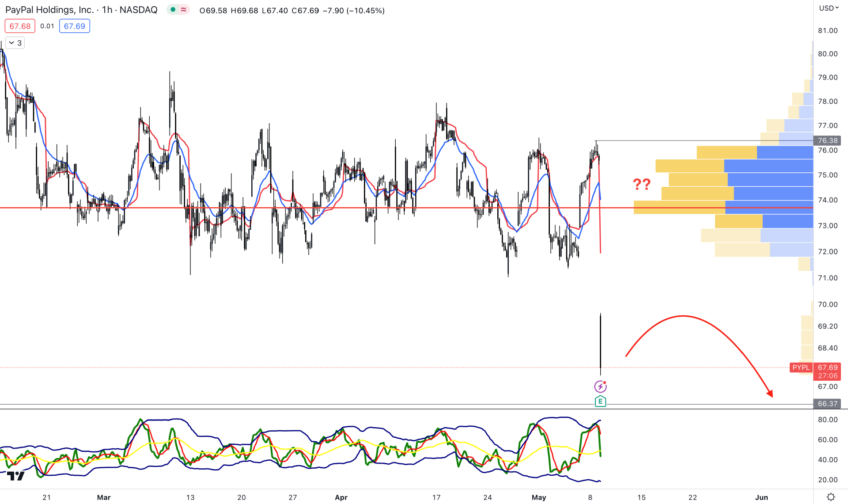
Task: Click the 70.00 price scale label
Action: pyautogui.click(x=828, y=304)
